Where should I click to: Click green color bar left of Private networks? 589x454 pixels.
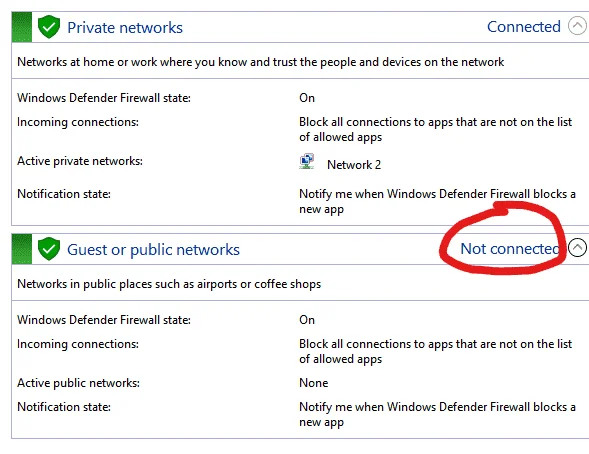click(x=22, y=27)
